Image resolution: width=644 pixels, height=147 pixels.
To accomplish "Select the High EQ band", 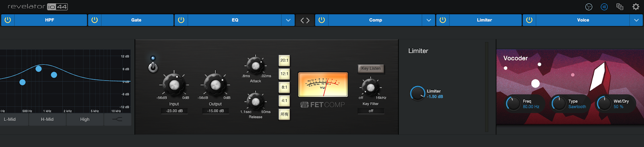I will click(85, 119).
